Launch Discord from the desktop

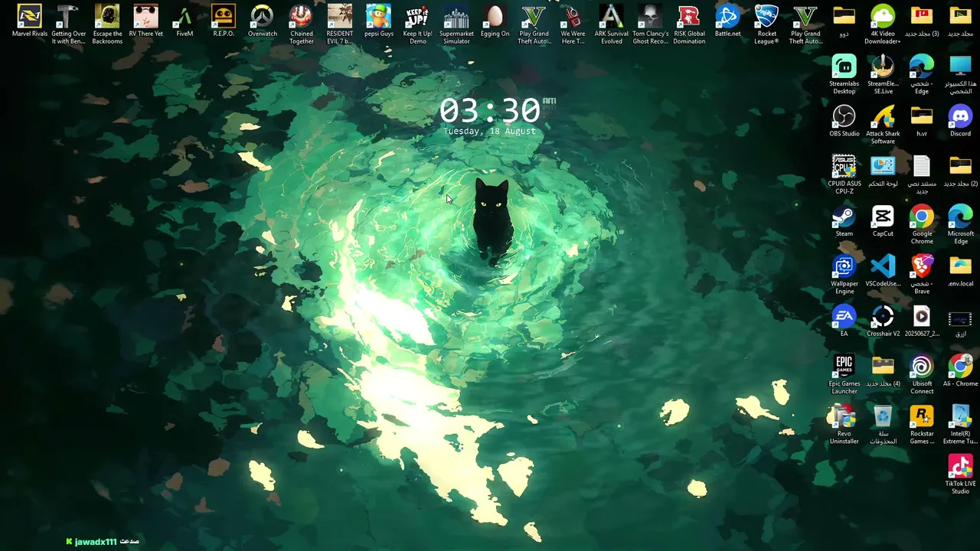(960, 121)
